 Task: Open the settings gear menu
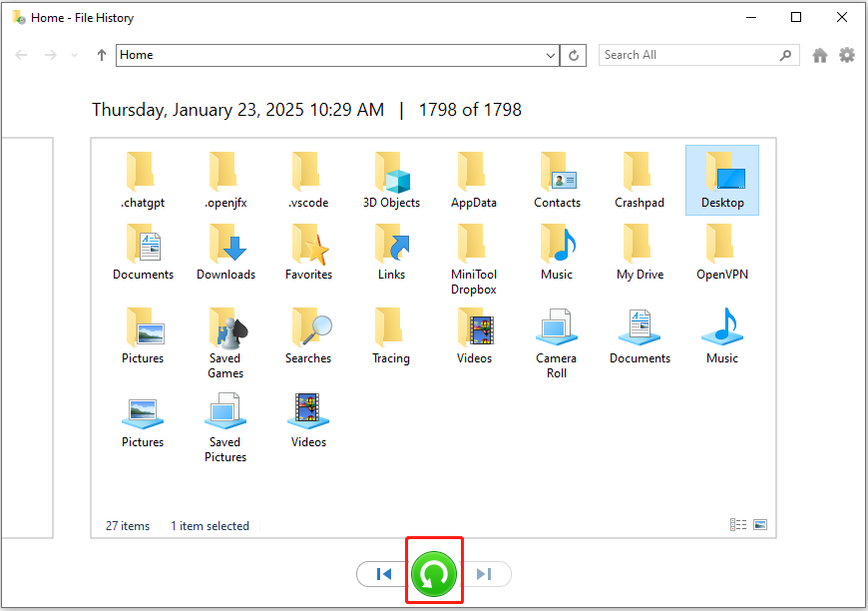(847, 56)
